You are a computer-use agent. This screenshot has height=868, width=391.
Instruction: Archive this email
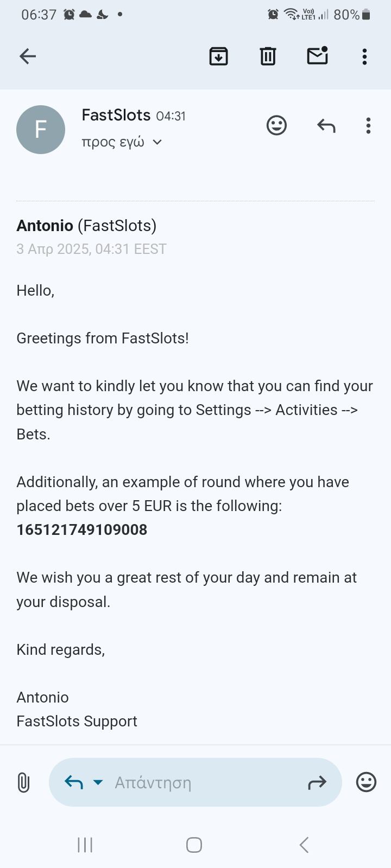pos(218,56)
